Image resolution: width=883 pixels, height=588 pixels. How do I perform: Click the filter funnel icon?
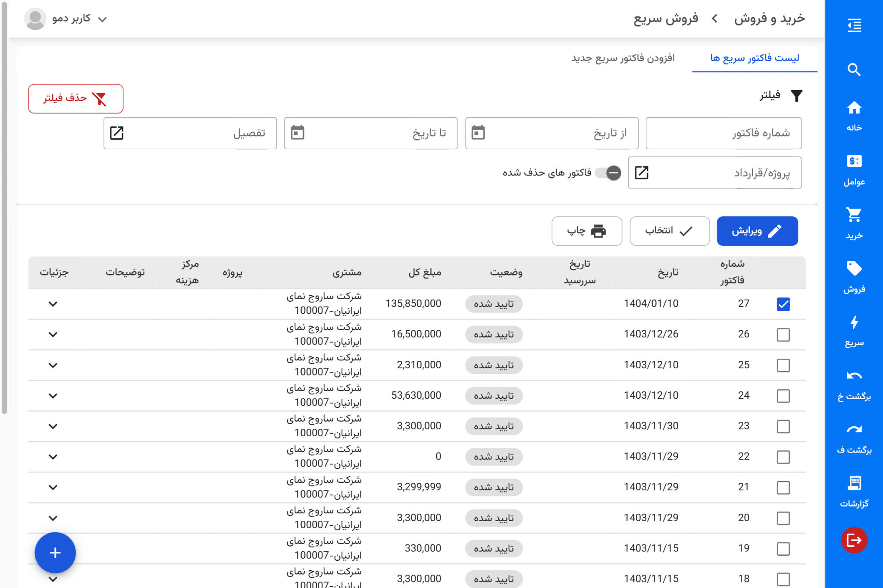pos(797,96)
